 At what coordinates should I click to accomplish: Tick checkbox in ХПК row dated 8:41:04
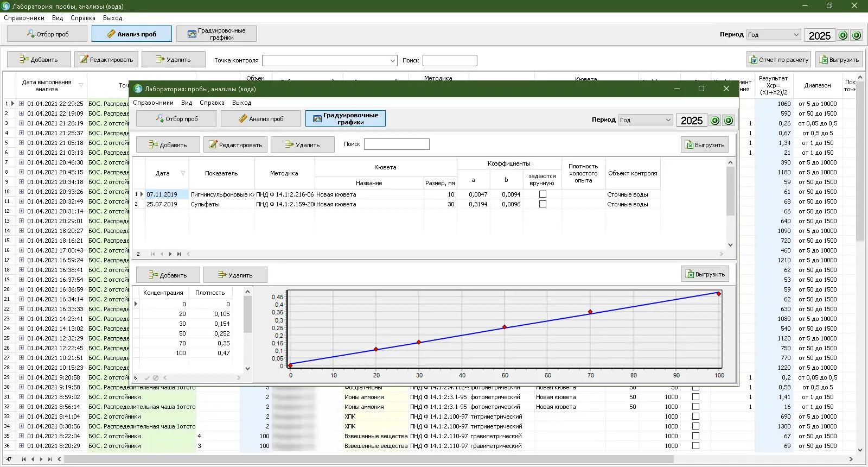tap(695, 416)
